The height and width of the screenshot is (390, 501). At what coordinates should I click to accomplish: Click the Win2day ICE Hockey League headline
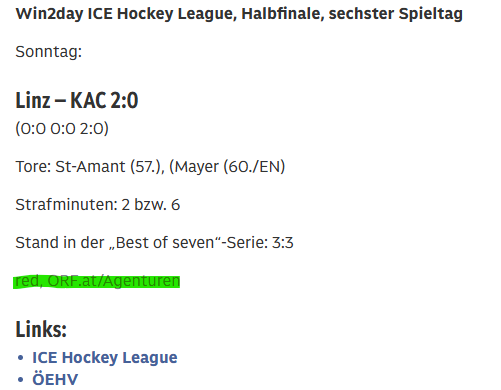(x=239, y=14)
